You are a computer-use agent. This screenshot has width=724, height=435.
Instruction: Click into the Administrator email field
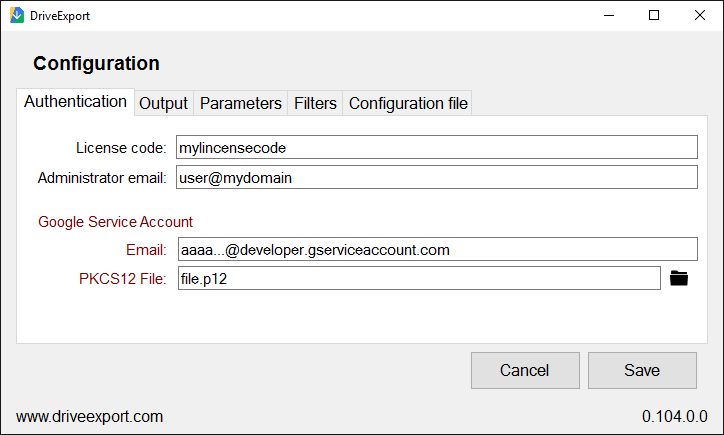pos(437,177)
